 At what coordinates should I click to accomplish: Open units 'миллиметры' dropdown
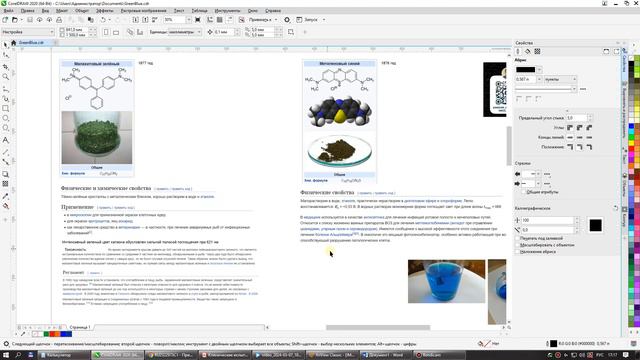coord(185,32)
